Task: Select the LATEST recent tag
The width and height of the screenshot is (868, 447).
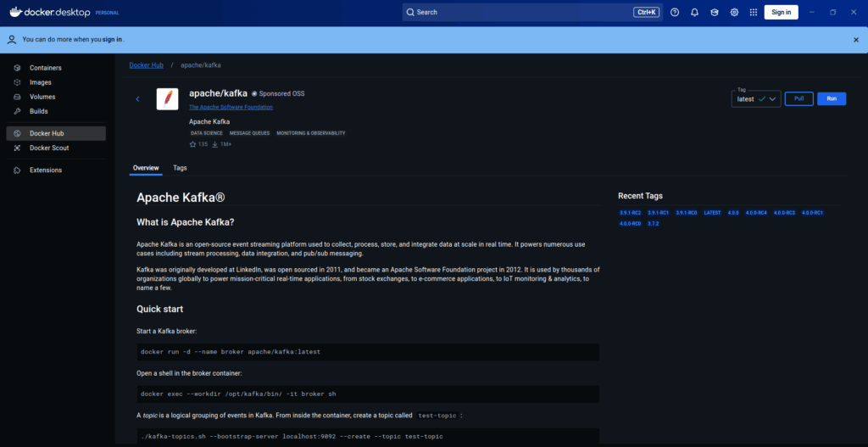Action: [712, 213]
